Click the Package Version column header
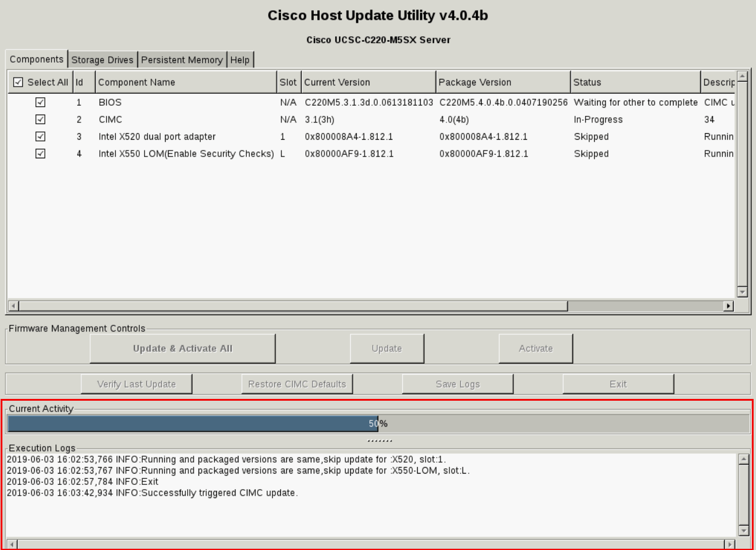756x550 pixels. coord(503,82)
